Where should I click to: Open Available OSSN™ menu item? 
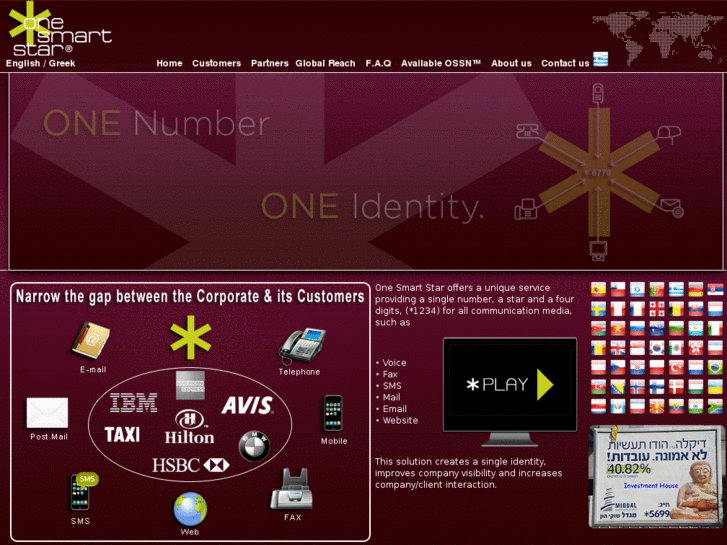[x=441, y=63]
